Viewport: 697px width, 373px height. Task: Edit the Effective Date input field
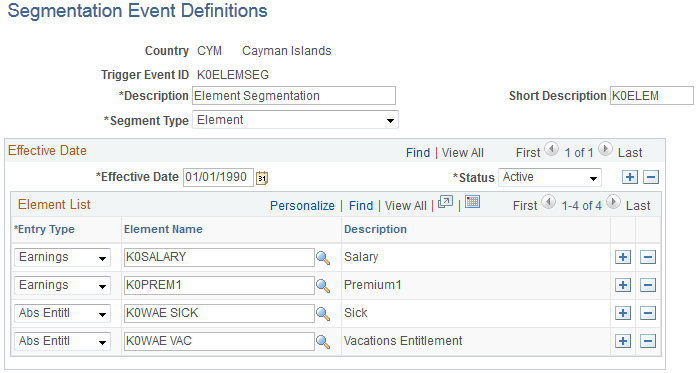tap(218, 177)
